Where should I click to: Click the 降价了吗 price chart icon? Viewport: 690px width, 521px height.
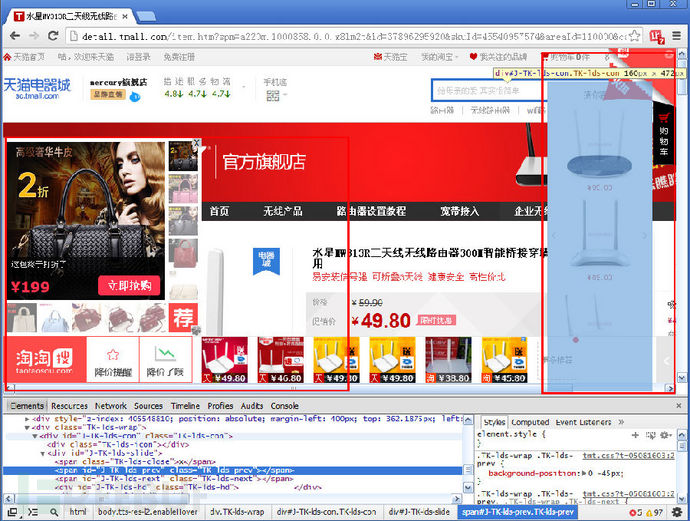point(165,353)
